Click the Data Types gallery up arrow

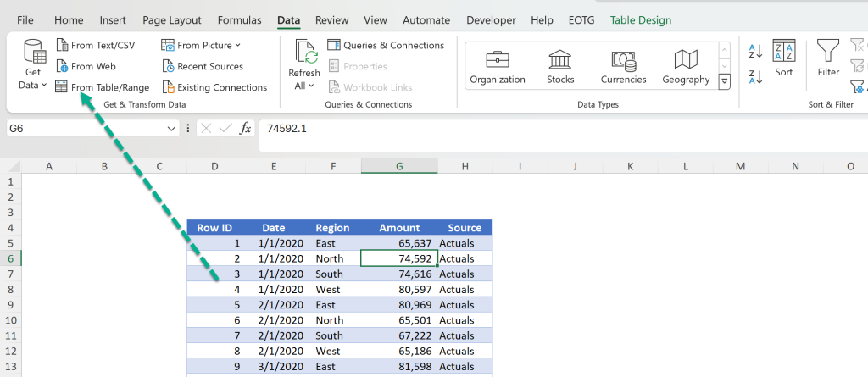tap(724, 50)
